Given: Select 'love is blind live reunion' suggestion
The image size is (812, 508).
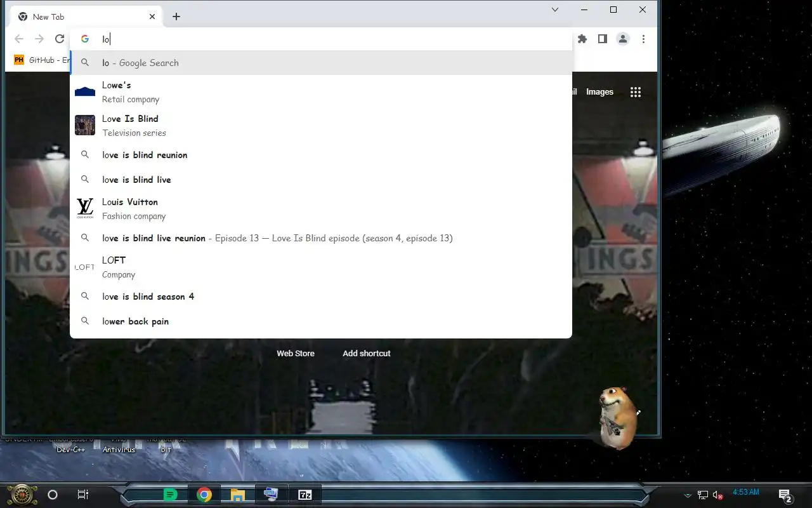Looking at the screenshot, I should [x=321, y=238].
